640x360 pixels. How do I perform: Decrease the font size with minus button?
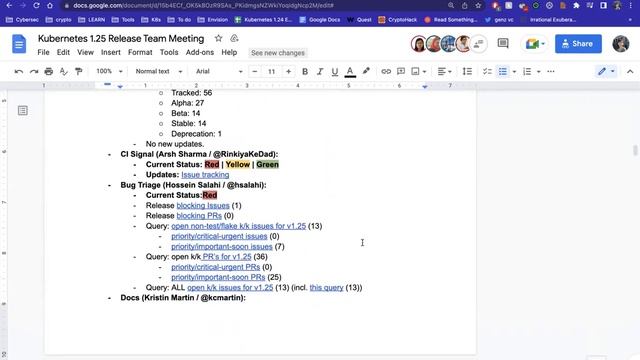tap(255, 71)
